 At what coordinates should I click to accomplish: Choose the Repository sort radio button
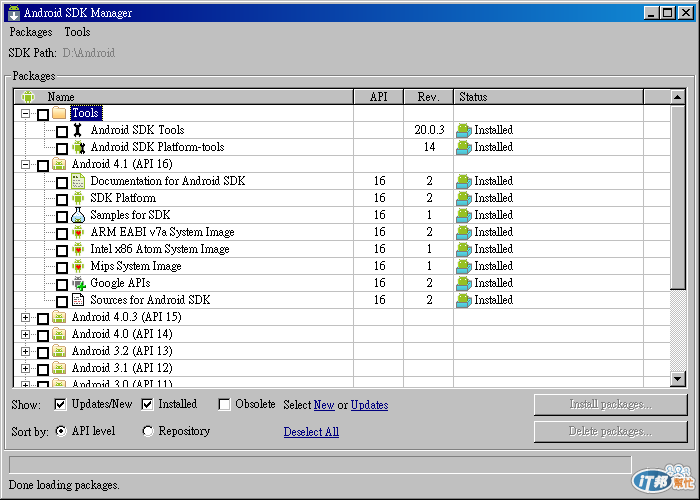pos(148,431)
